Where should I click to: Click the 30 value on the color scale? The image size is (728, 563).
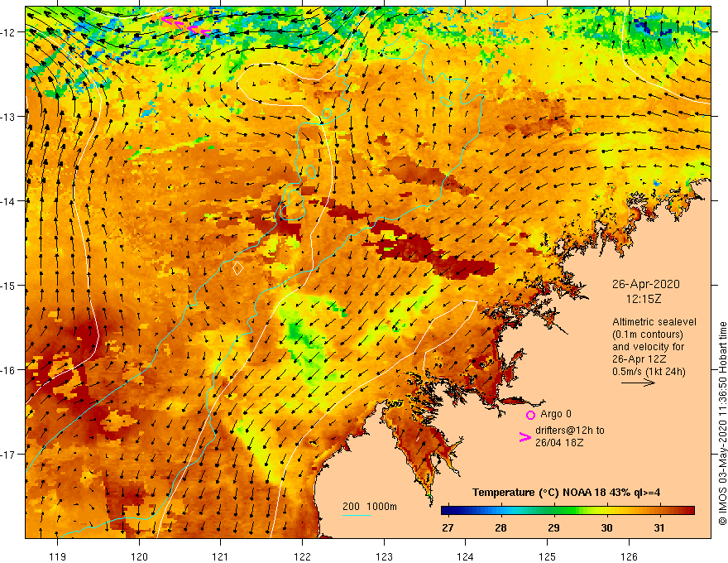pyautogui.click(x=606, y=527)
